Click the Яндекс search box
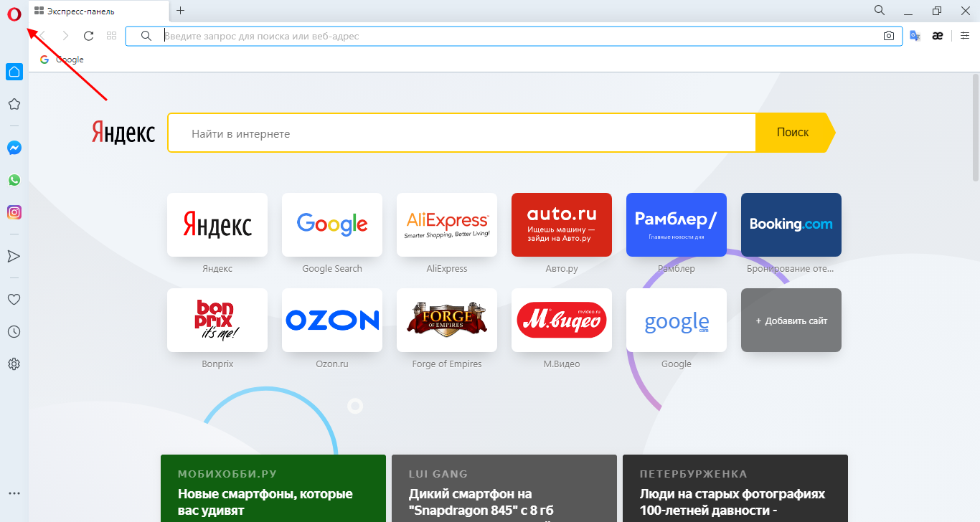The width and height of the screenshot is (980, 522). [462, 133]
